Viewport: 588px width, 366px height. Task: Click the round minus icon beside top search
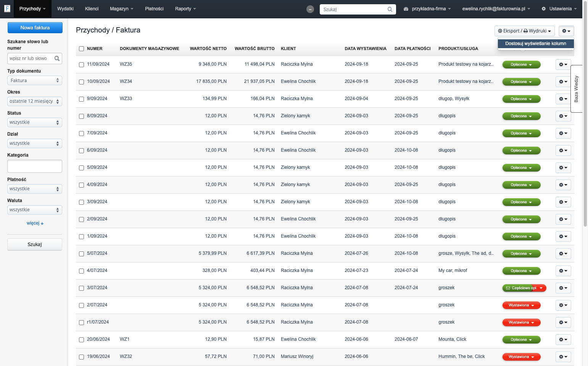click(x=310, y=9)
